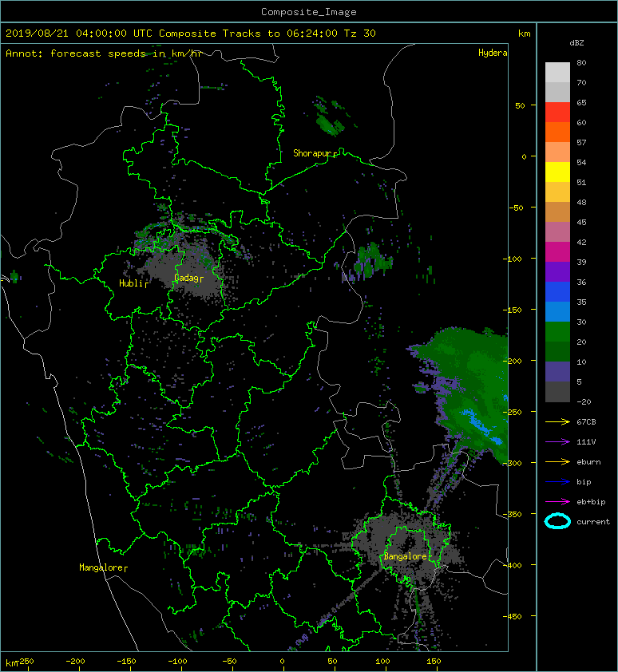The height and width of the screenshot is (672, 618).
Task: Click the '80' dBZ legend value
Action: click(581, 62)
